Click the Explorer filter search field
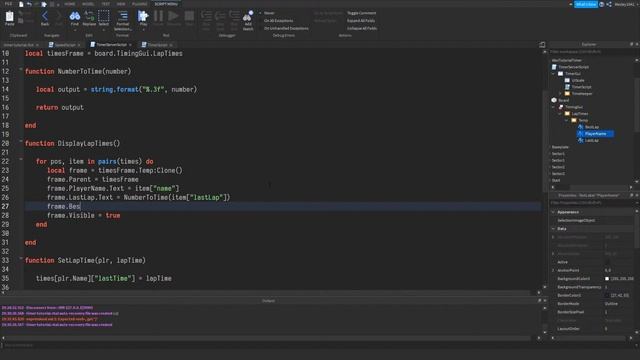Screen dimensions: 640x360 (x=591, y=51)
